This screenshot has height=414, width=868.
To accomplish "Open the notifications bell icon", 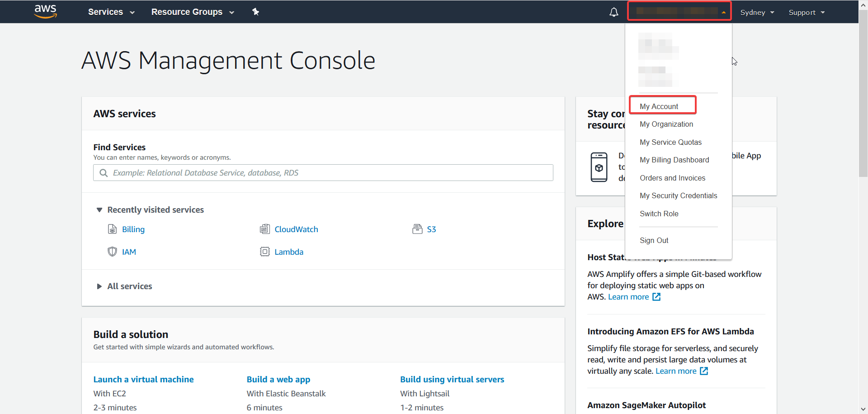I will tap(613, 12).
